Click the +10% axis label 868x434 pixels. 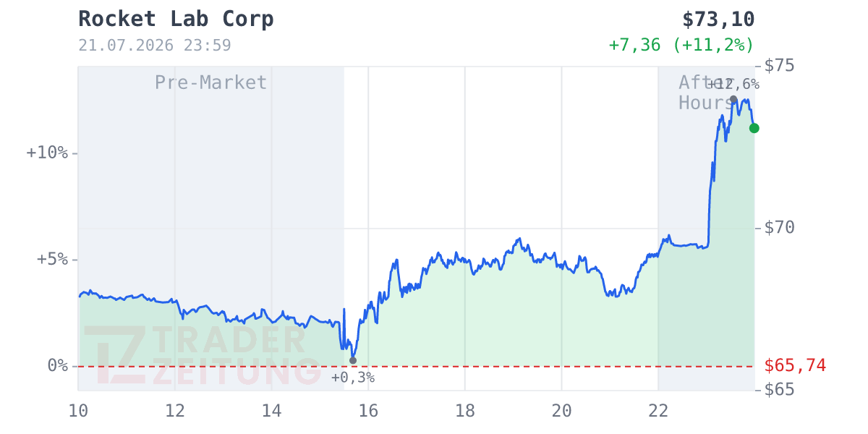point(47,153)
